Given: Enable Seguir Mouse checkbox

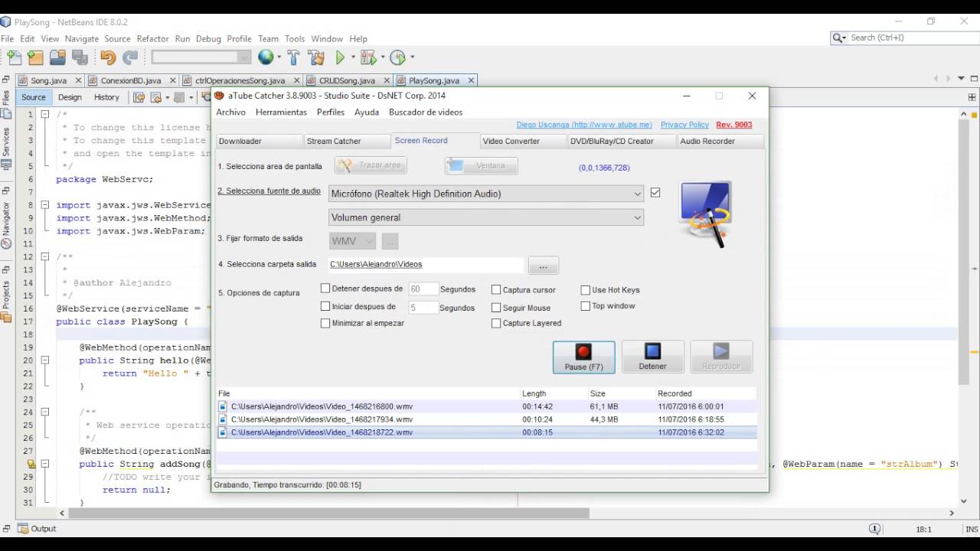Looking at the screenshot, I should (496, 308).
